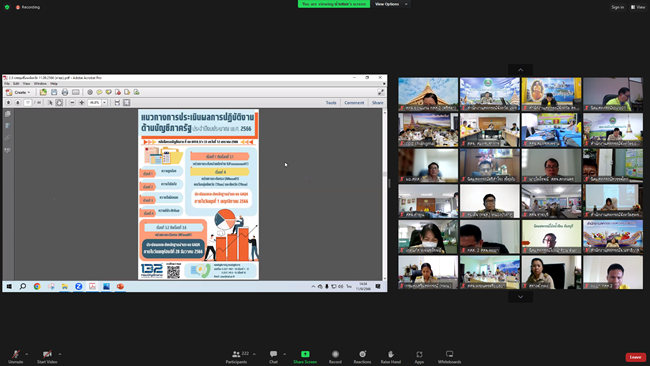Open File menu in Acrobat
The width and height of the screenshot is (650, 366).
point(7,83)
